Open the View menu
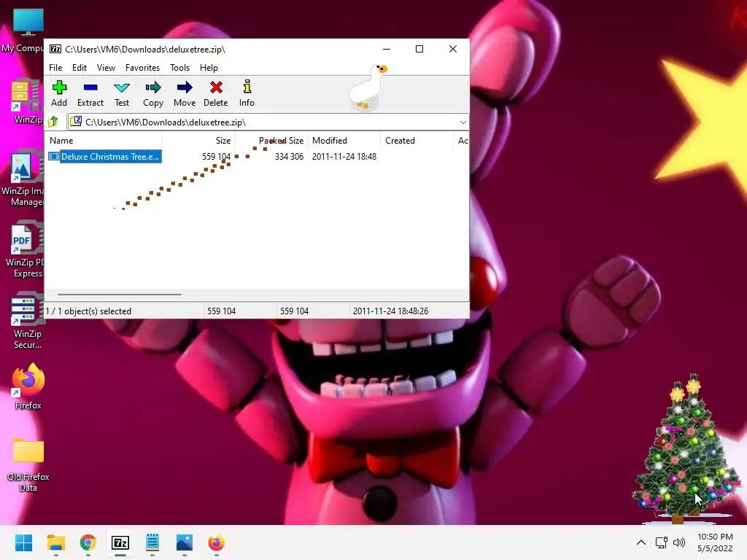Viewport: 747px width, 560px height. point(106,68)
